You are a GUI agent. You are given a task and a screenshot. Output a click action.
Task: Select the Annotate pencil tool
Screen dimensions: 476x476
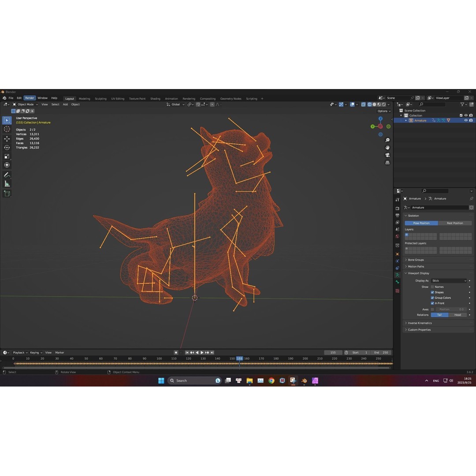coord(7,175)
